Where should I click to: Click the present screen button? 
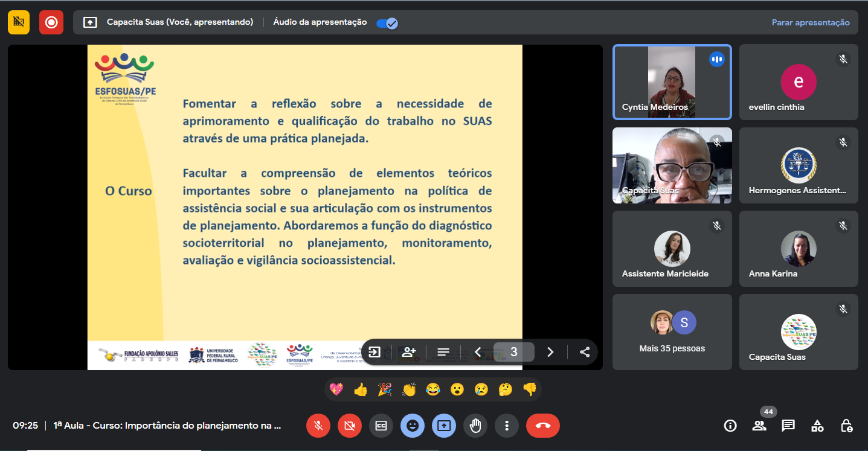[x=444, y=426]
